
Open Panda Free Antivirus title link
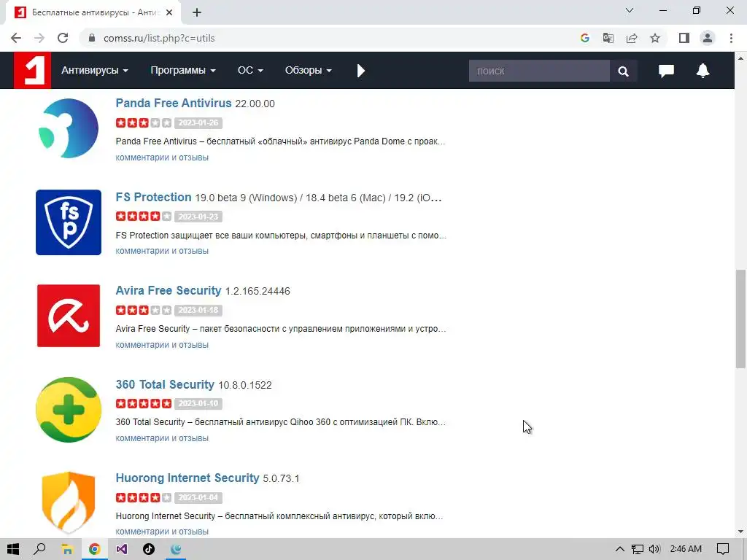coord(174,103)
